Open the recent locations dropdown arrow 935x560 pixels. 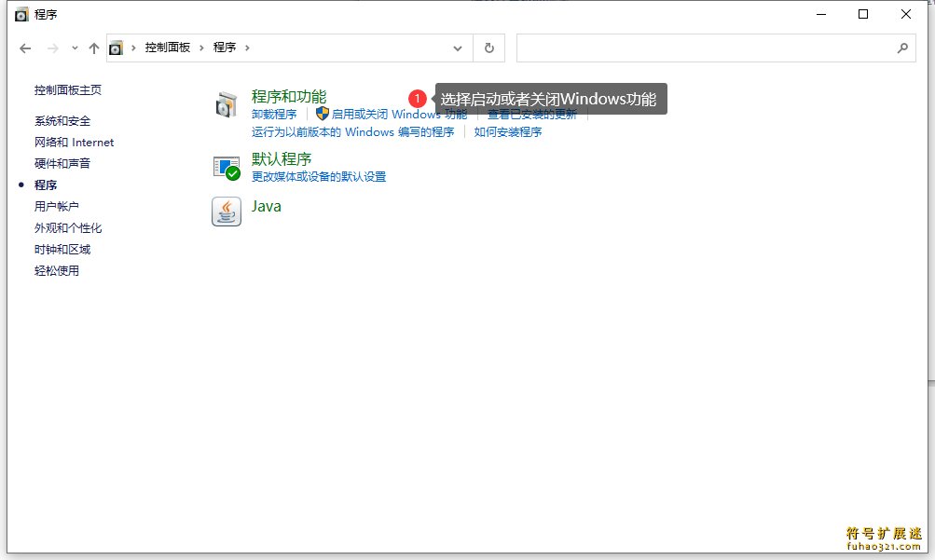73,48
